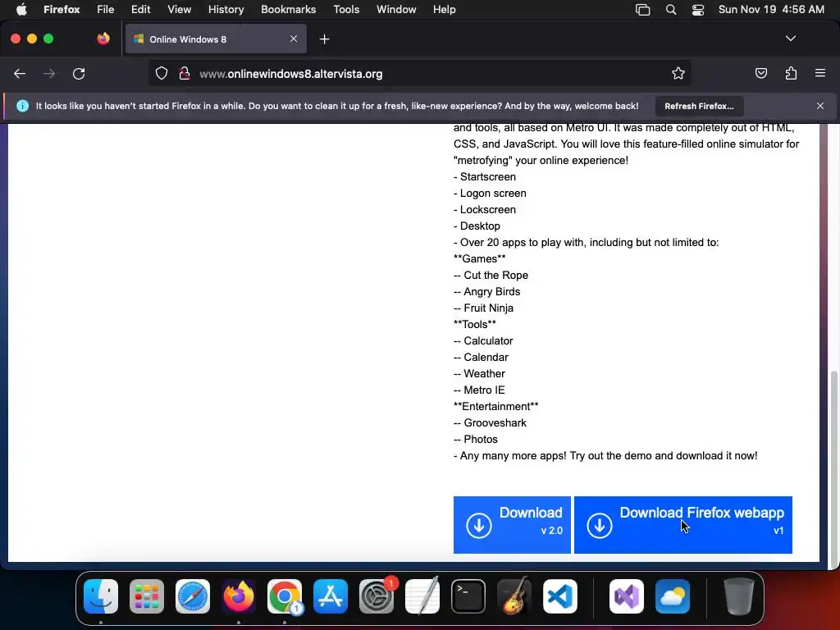Click the "- Lockscreen" text line
Screen dimensions: 840x630
pos(485,209)
